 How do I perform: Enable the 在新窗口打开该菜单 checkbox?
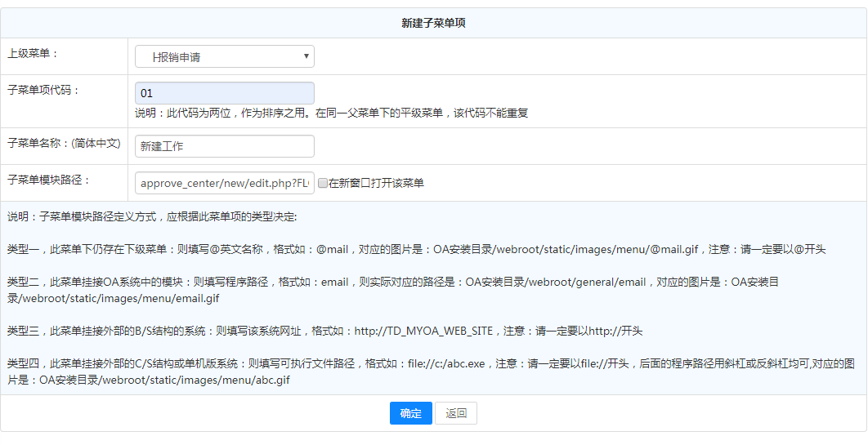pos(323,183)
